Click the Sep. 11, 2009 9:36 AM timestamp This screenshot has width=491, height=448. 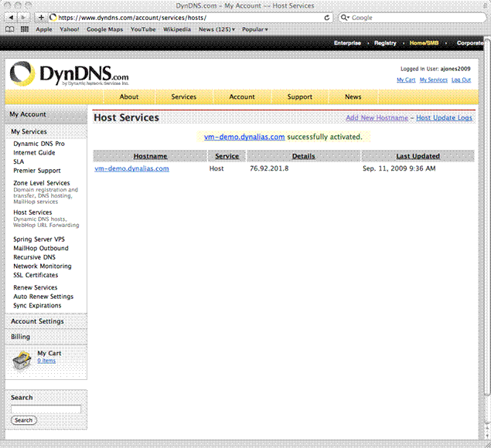[x=399, y=168]
